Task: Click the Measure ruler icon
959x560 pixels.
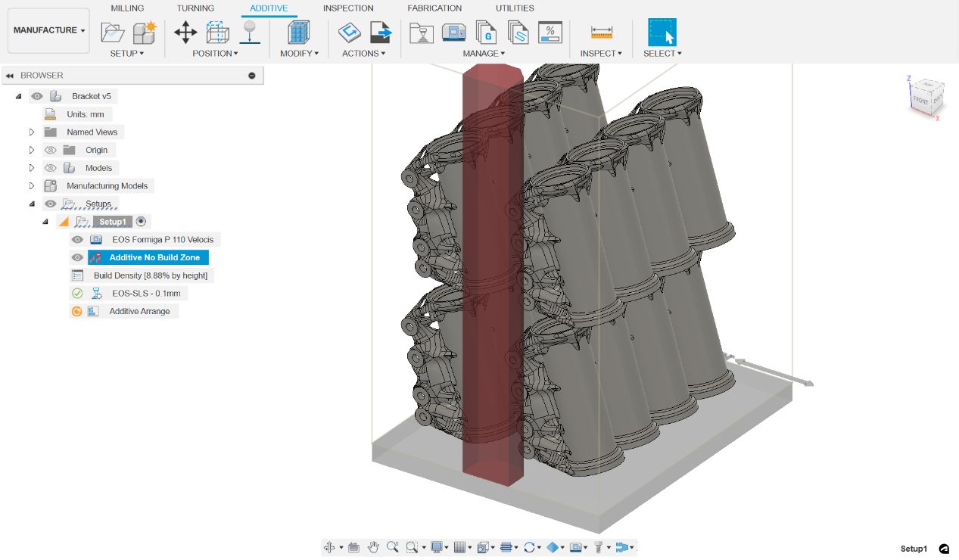Action: click(x=602, y=33)
